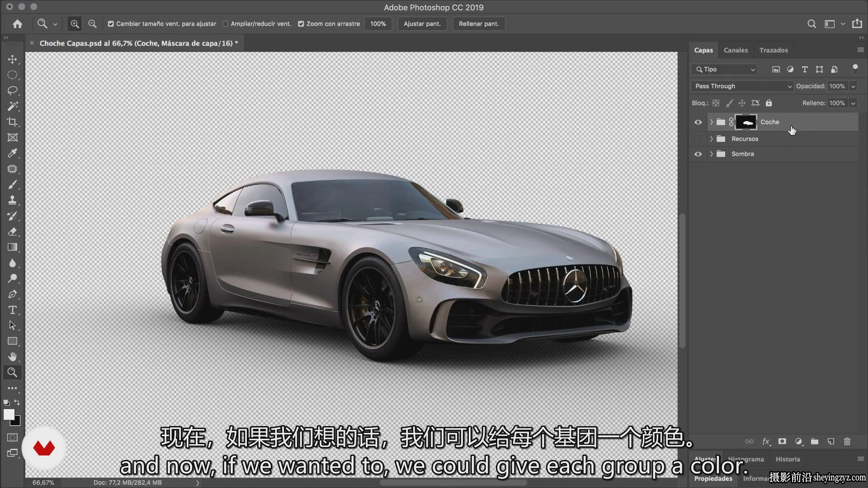Image resolution: width=868 pixels, height=488 pixels.
Task: Open the Search icon in options bar
Action: [812, 24]
